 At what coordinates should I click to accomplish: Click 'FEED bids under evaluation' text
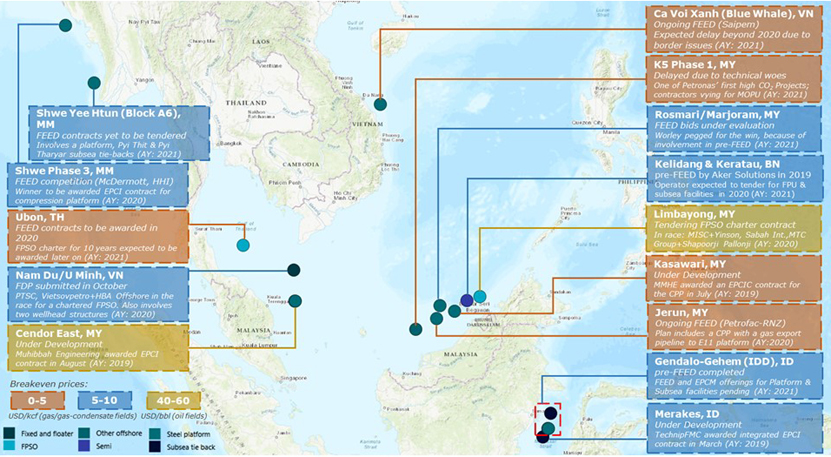(x=714, y=125)
